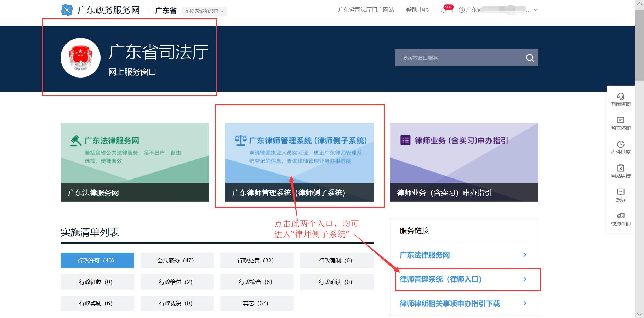Select the 行政检查 (6) tab

(x=257, y=282)
